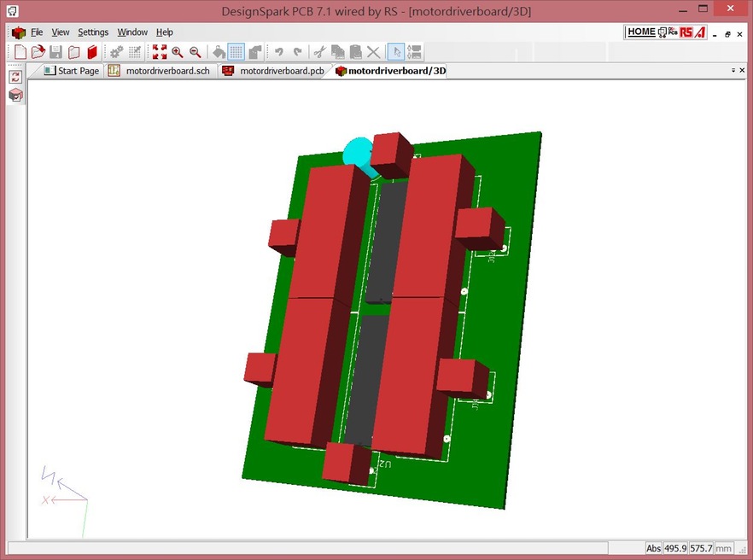753x560 pixels.
Task: Close the active document tab with X
Action: (x=742, y=70)
